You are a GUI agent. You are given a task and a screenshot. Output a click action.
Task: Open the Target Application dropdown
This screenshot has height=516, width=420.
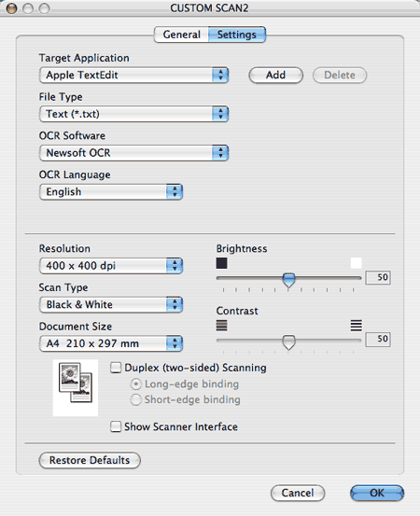(133, 75)
